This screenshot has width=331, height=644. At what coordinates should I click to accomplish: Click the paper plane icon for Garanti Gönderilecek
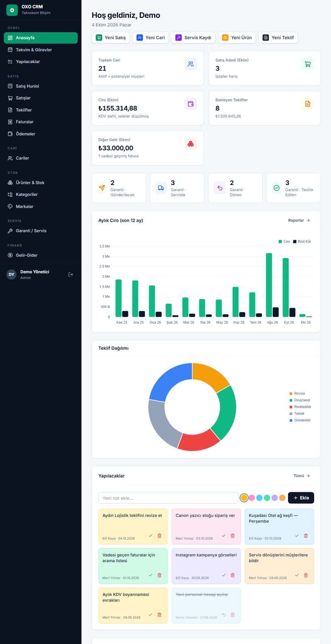[x=102, y=188]
